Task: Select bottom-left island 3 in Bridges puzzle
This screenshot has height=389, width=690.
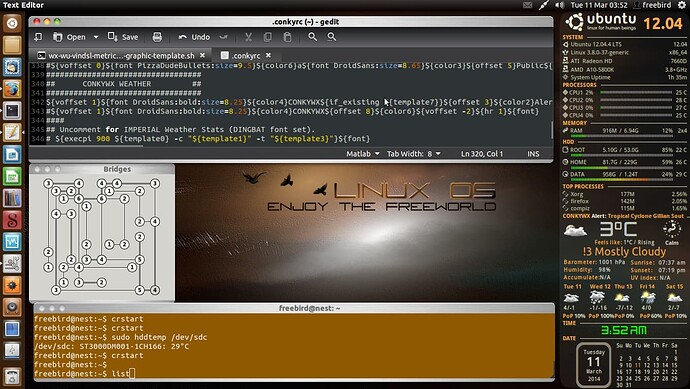Action: pyautogui.click(x=56, y=290)
